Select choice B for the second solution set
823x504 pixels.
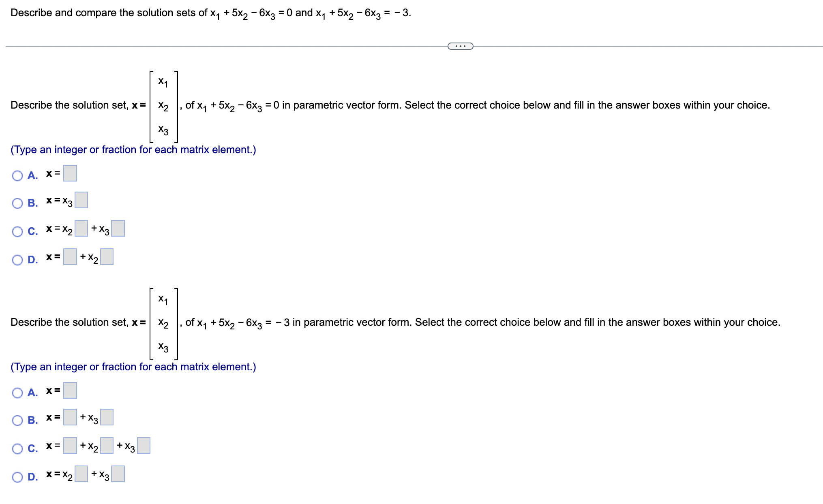coord(17,421)
